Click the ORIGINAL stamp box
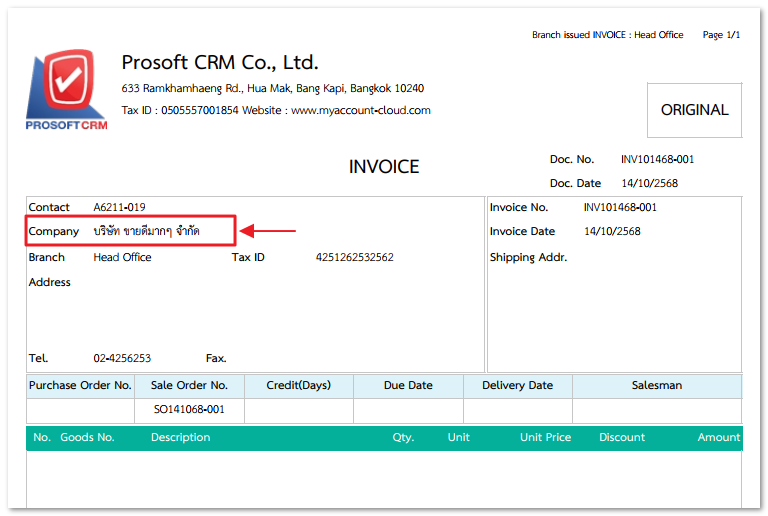768x516 pixels. (694, 110)
